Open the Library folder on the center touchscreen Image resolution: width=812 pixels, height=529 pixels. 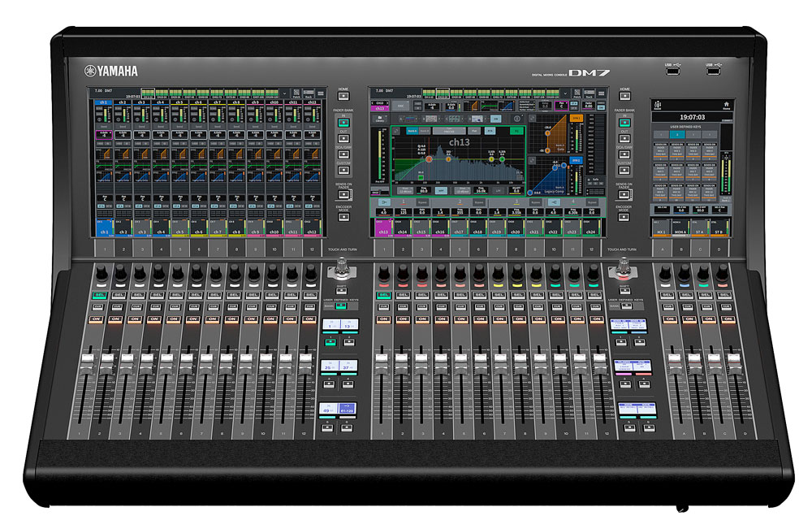point(380,119)
